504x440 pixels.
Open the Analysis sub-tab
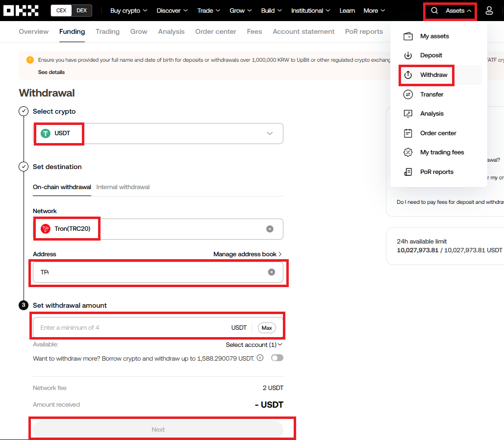[171, 31]
